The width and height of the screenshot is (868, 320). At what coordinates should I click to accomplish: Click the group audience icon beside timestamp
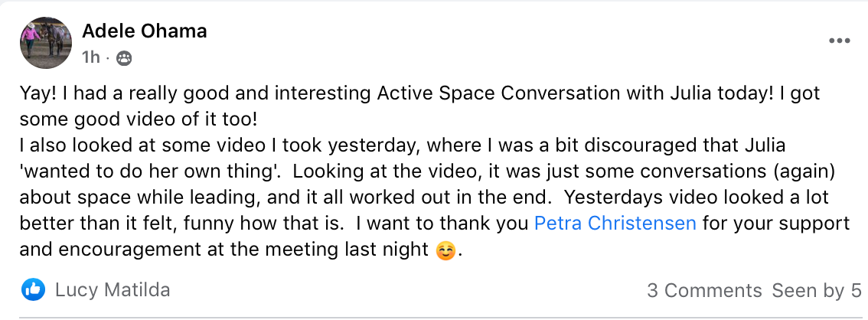tap(123, 57)
